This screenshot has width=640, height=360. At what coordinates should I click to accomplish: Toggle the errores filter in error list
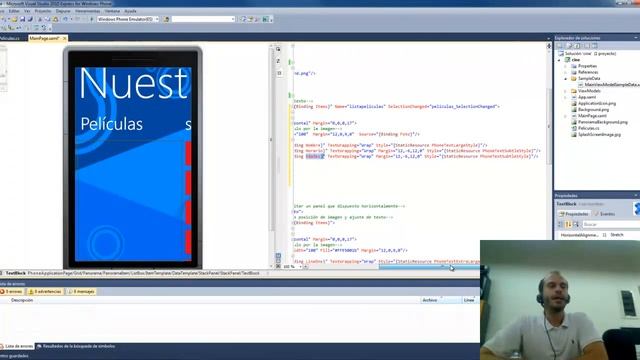(12, 291)
